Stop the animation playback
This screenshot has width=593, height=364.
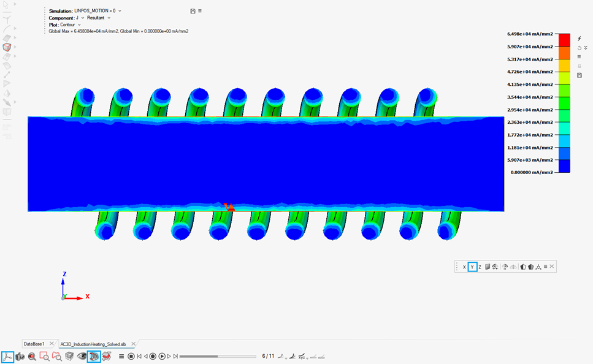pos(131,357)
